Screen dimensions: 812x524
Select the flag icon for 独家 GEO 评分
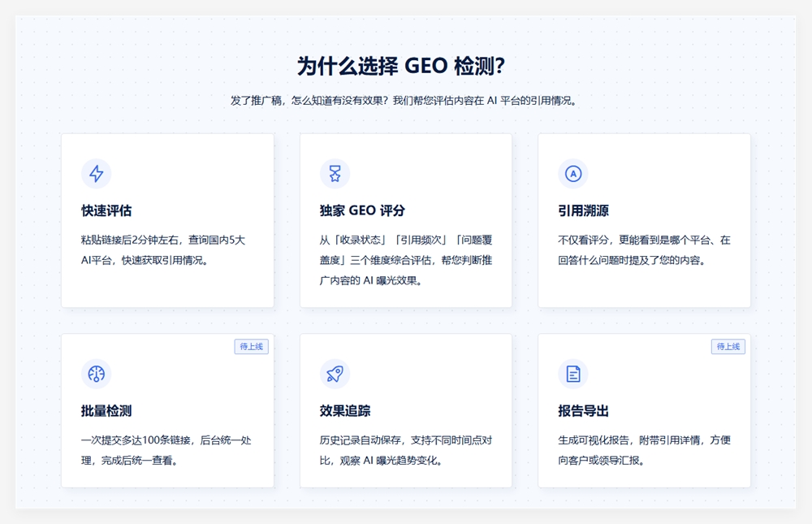click(335, 173)
